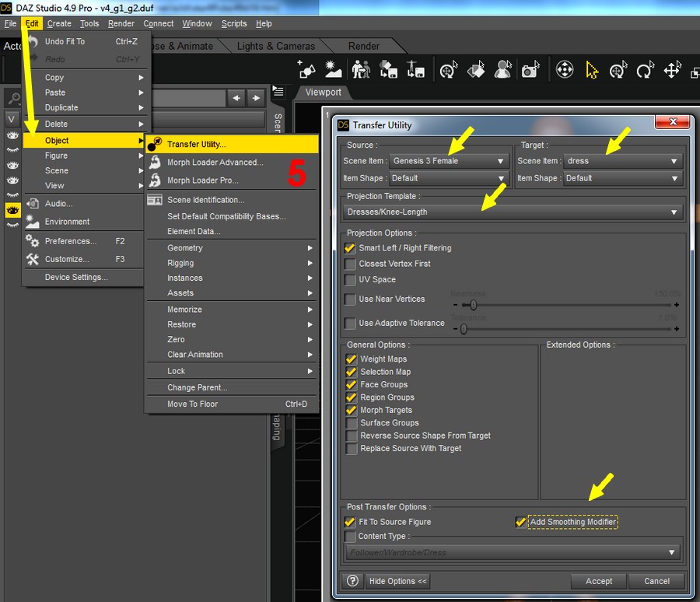Enable Closest Vertex First checkbox
Viewport: 700px width, 602px height.
pos(350,264)
